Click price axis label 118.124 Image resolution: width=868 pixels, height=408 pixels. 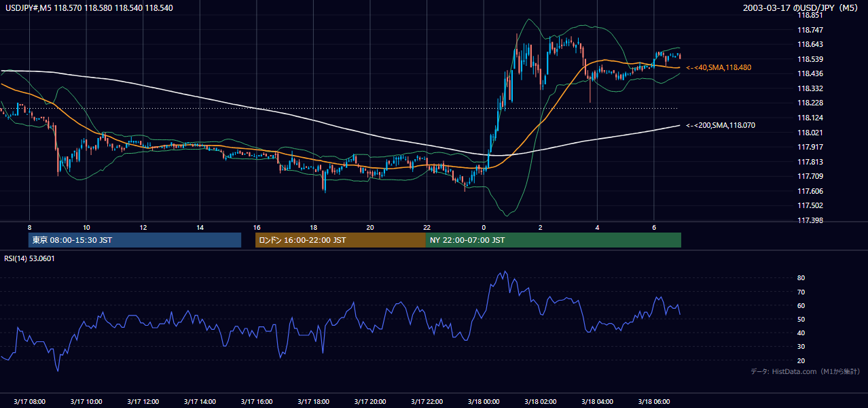coord(810,118)
